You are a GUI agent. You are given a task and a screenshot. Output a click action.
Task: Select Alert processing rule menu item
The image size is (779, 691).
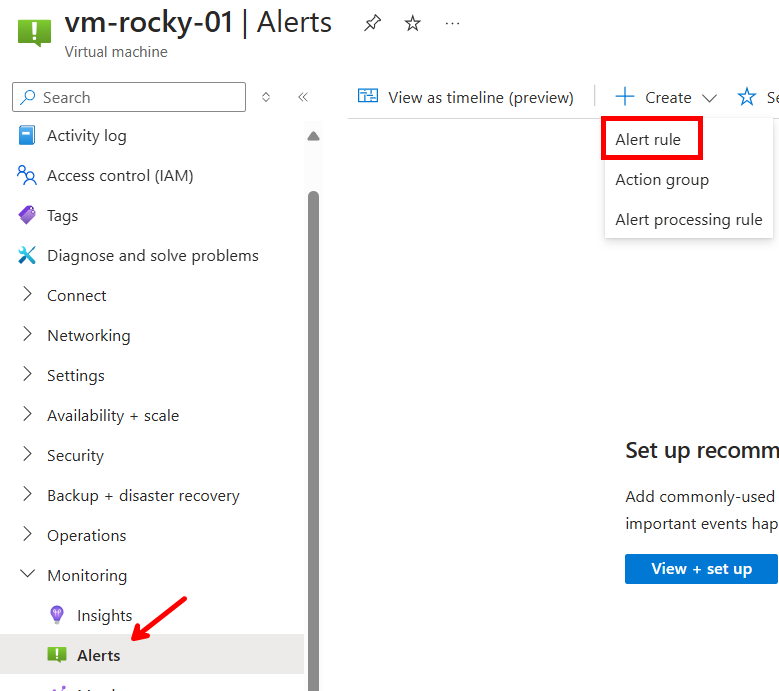click(689, 220)
